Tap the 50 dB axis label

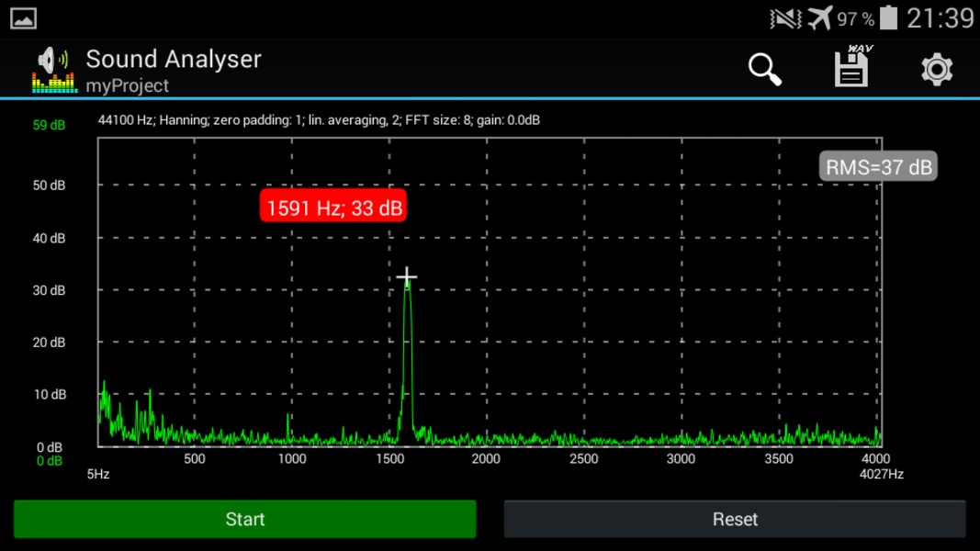coord(49,186)
